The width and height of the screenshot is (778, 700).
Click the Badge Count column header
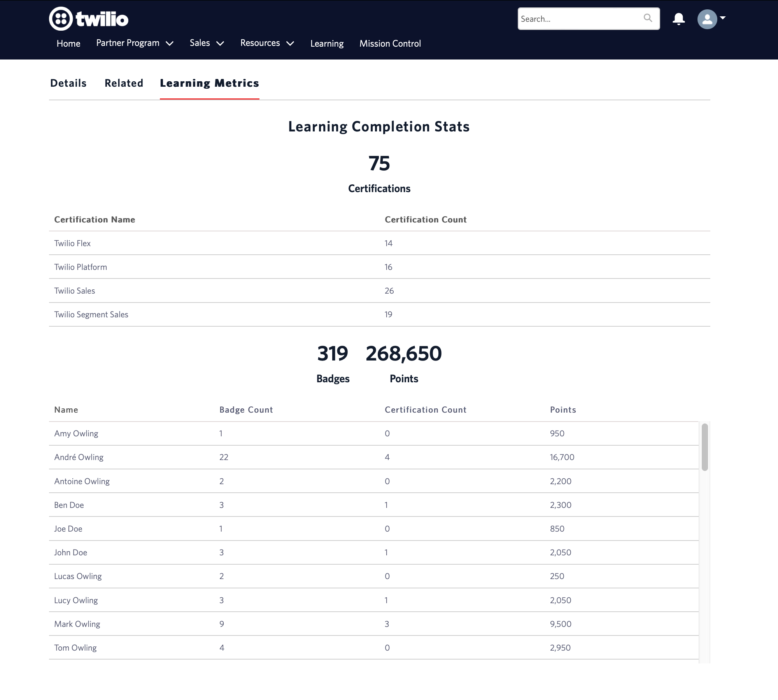[246, 410]
